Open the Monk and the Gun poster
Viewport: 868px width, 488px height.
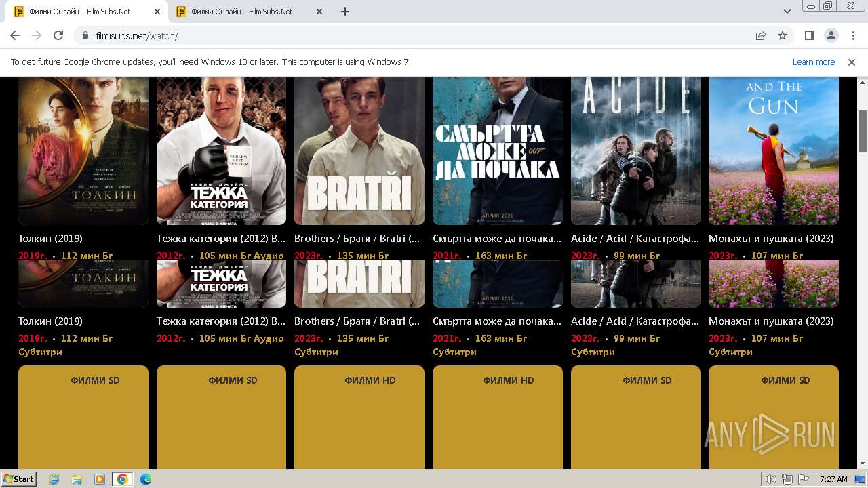tap(774, 150)
